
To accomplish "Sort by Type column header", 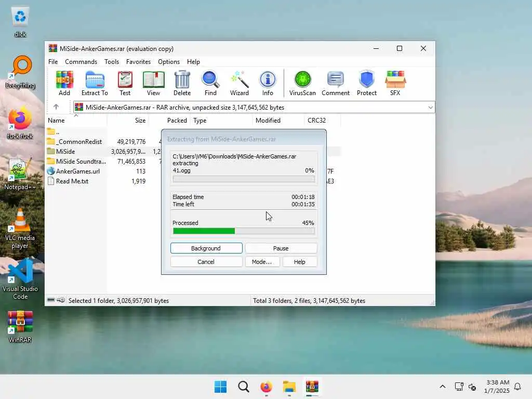I will click(221, 121).
